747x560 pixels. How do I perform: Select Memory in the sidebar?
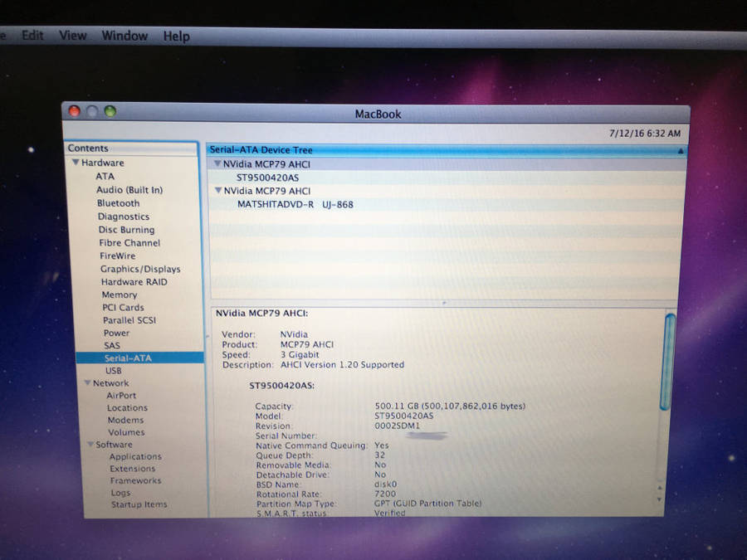pyautogui.click(x=120, y=295)
